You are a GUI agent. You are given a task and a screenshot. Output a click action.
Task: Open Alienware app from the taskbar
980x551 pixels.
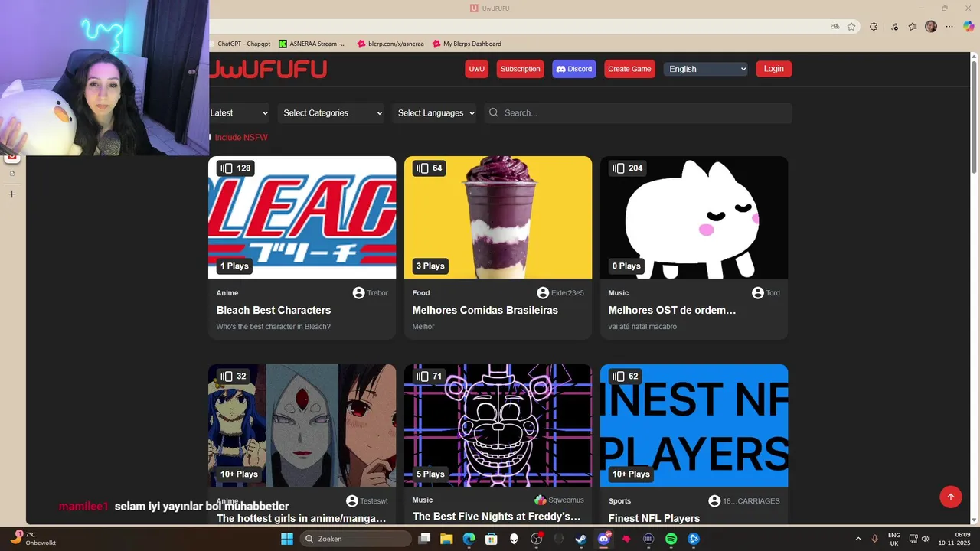(x=514, y=539)
